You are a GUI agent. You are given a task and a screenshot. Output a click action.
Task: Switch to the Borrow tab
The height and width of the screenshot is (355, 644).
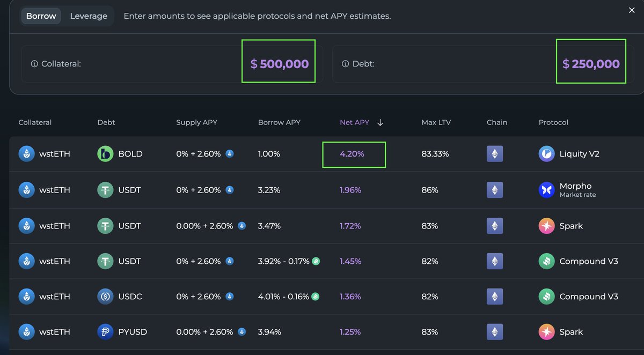pyautogui.click(x=41, y=16)
